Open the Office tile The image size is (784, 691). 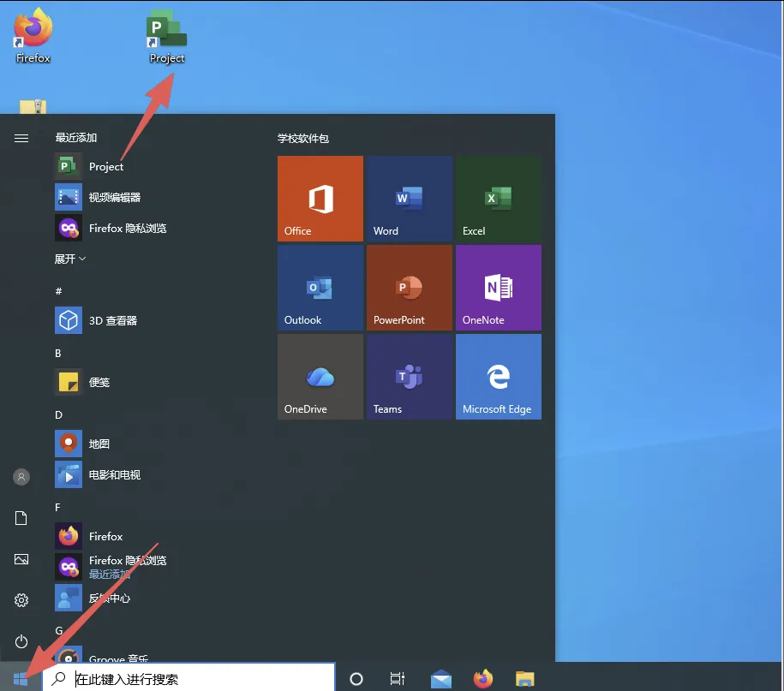click(320, 199)
